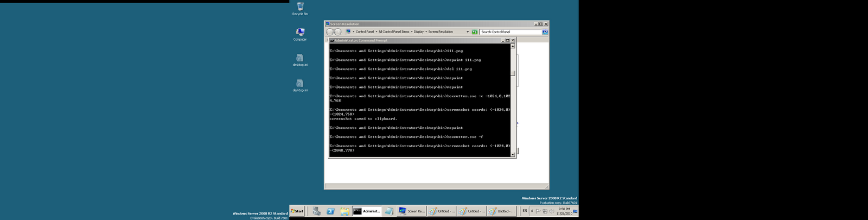The height and width of the screenshot is (220, 868).
Task: Click the Command Prompt scrollbar down arrow
Action: pos(513,155)
